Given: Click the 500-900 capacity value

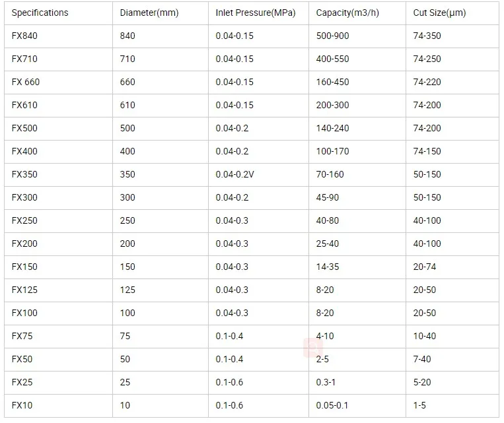Looking at the screenshot, I should 333,36.
